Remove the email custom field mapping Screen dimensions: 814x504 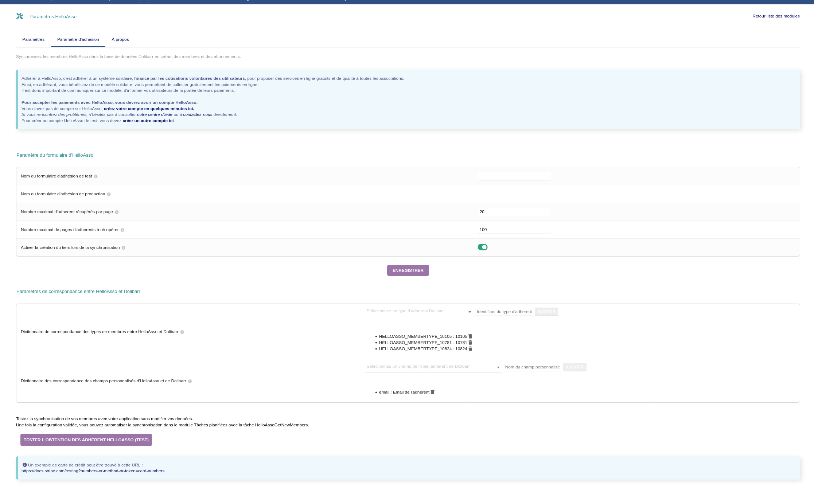point(433,392)
